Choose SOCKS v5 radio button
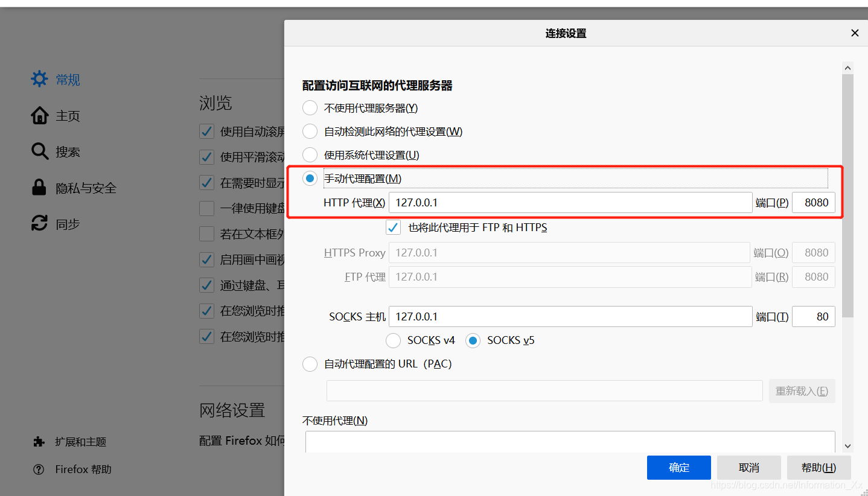The height and width of the screenshot is (496, 868). pos(473,340)
